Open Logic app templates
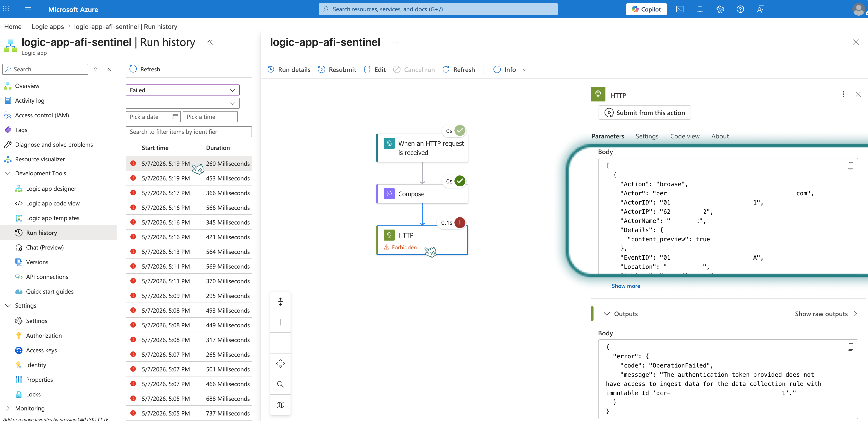This screenshot has height=421, width=868. 53,218
